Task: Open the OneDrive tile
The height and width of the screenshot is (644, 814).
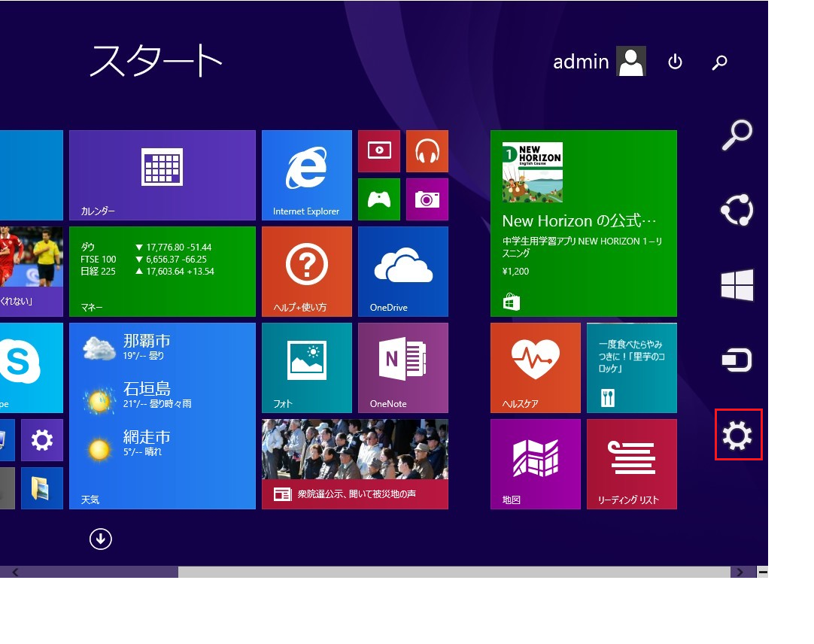Action: [x=402, y=272]
